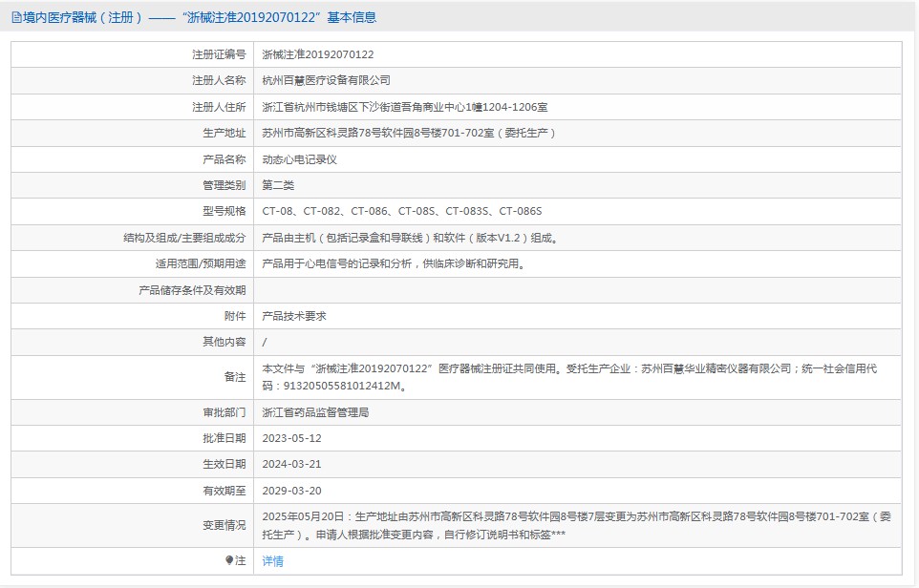This screenshot has height=588, width=919.
Task: Click the pin icon beside 注 label
Action: 229,560
